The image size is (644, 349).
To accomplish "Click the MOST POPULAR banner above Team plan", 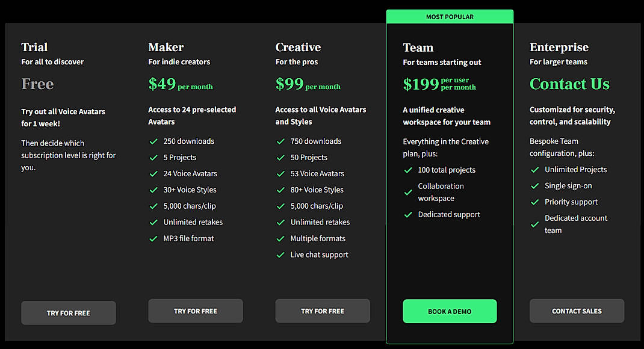I will [450, 16].
